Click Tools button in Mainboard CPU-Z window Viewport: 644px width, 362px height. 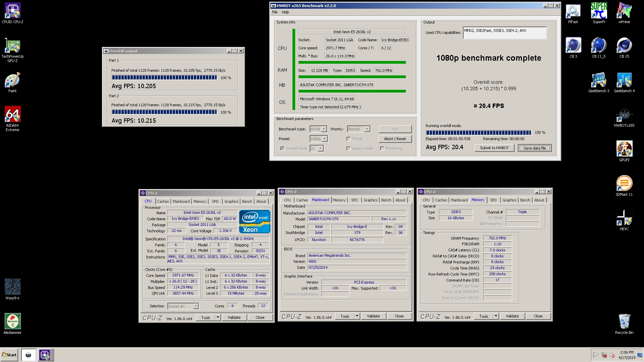(345, 316)
